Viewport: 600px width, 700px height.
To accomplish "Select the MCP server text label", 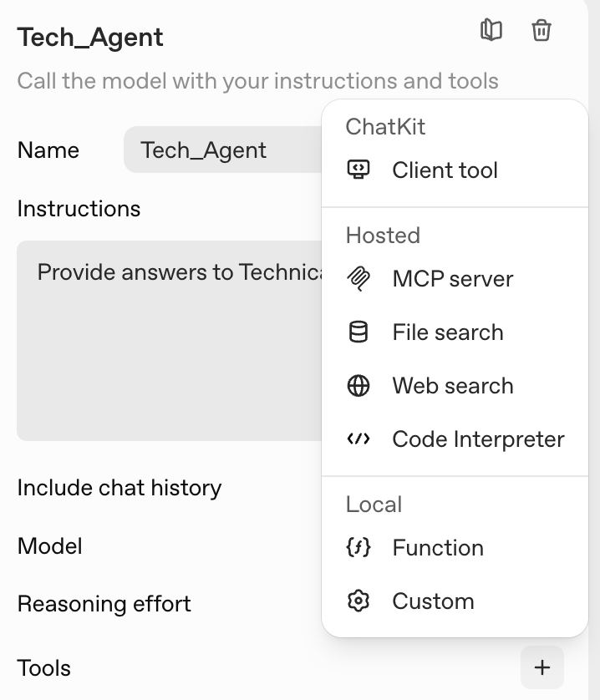I will click(x=452, y=279).
